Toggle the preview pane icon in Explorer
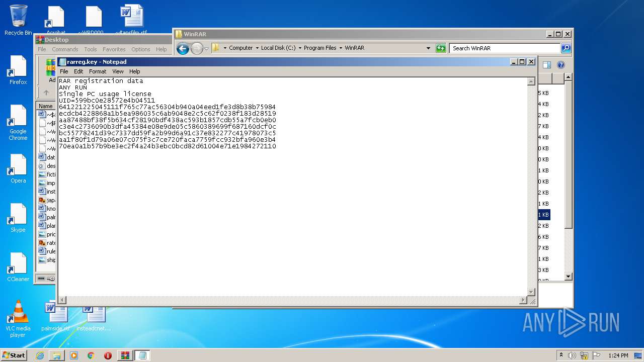The width and height of the screenshot is (644, 362). tap(547, 65)
